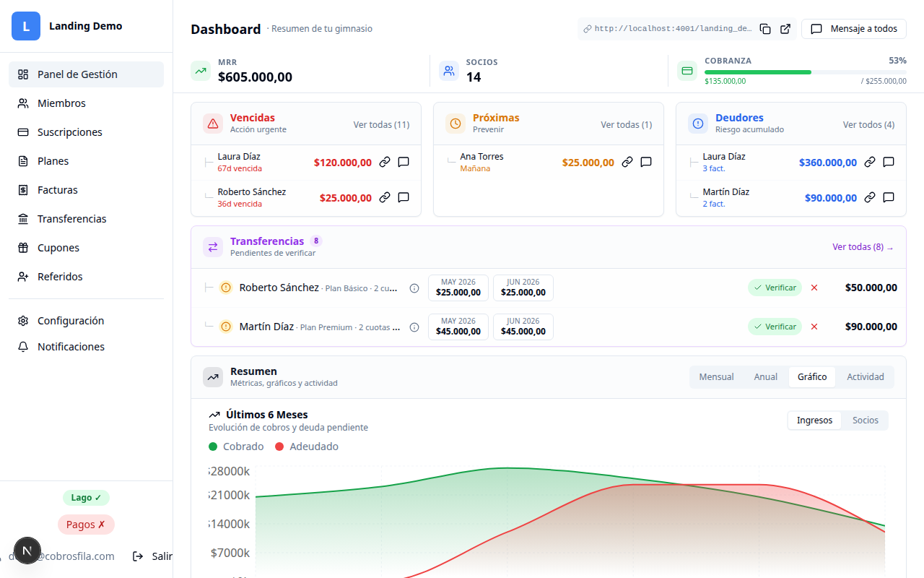This screenshot has height=578, width=924.
Task: Click the message icon in Laura Díaz's Vencidas row
Action: click(x=404, y=163)
